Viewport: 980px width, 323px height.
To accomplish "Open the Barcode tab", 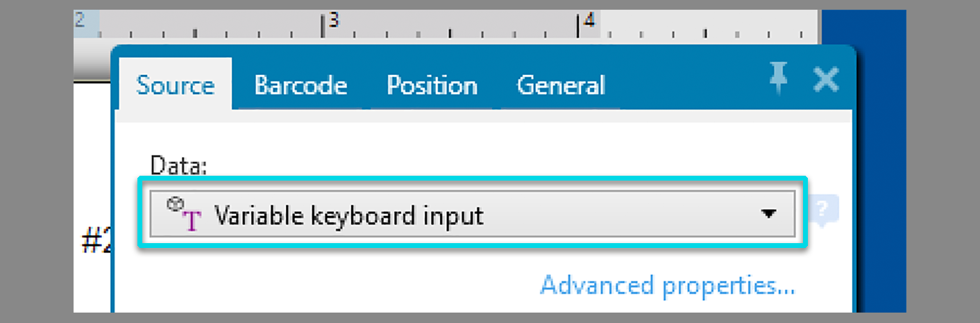I will [301, 85].
